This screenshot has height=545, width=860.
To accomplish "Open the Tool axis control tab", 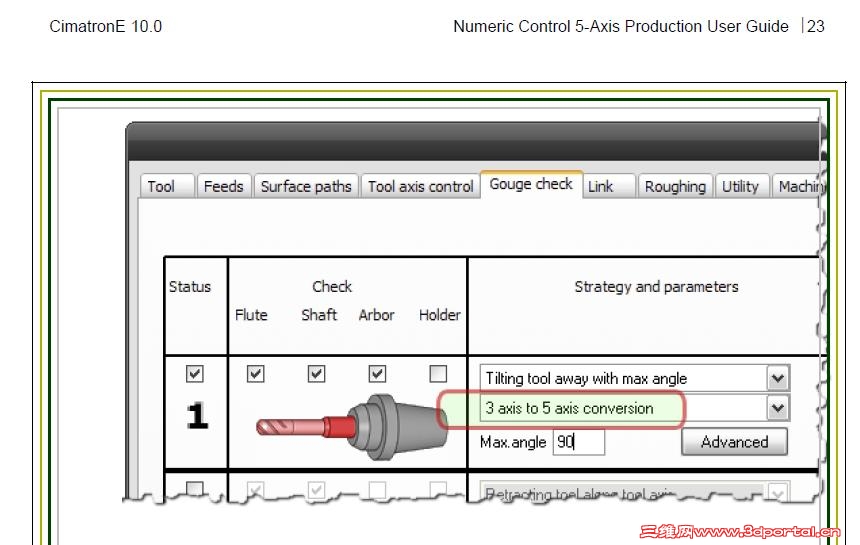I will tap(420, 186).
